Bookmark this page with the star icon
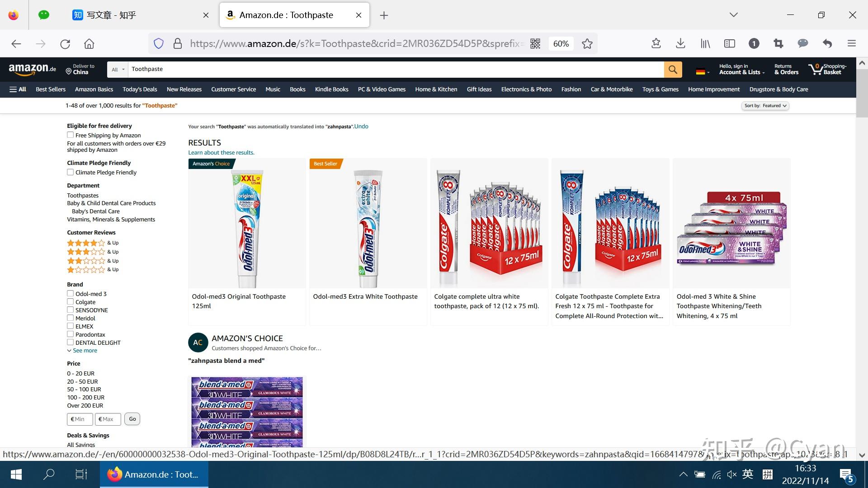This screenshot has height=488, width=868. click(587, 43)
